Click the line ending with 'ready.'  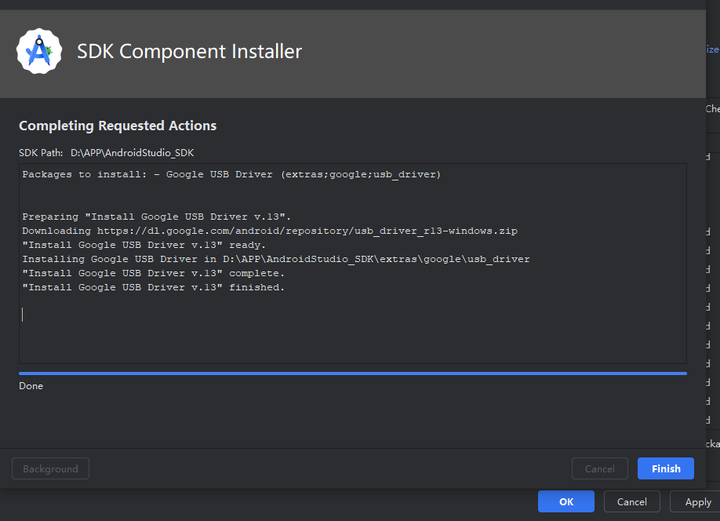(144, 245)
